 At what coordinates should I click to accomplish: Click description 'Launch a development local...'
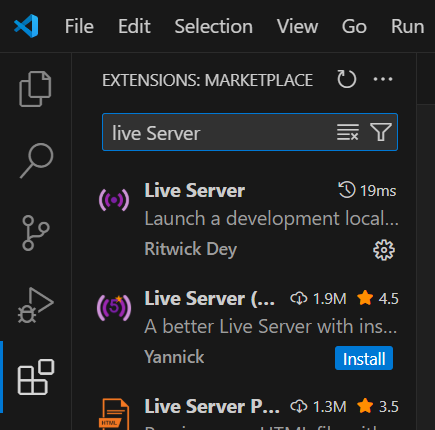tap(271, 219)
